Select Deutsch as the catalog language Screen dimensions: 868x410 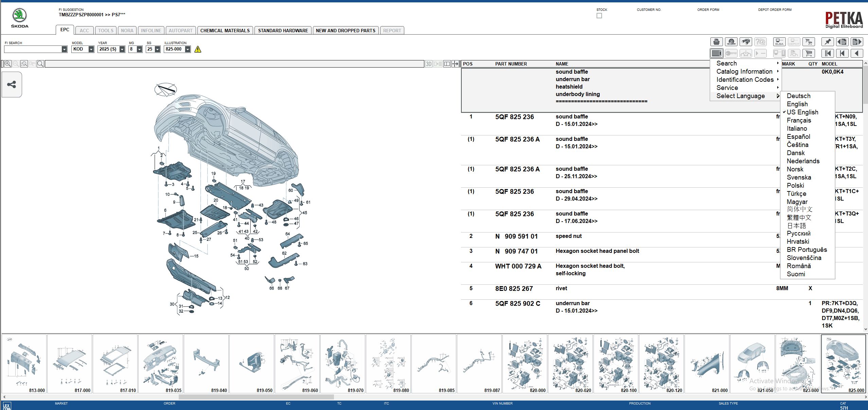point(798,96)
